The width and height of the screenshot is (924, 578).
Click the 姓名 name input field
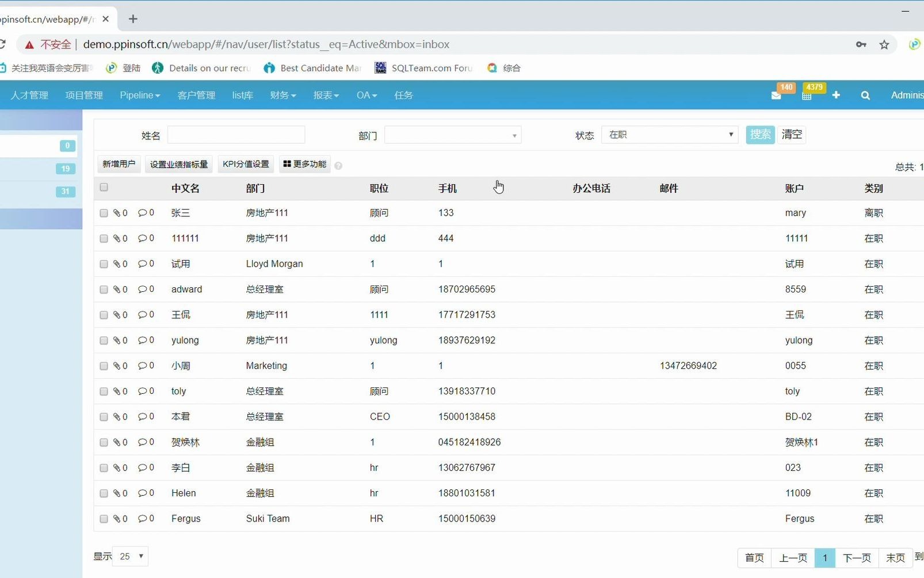pos(236,135)
